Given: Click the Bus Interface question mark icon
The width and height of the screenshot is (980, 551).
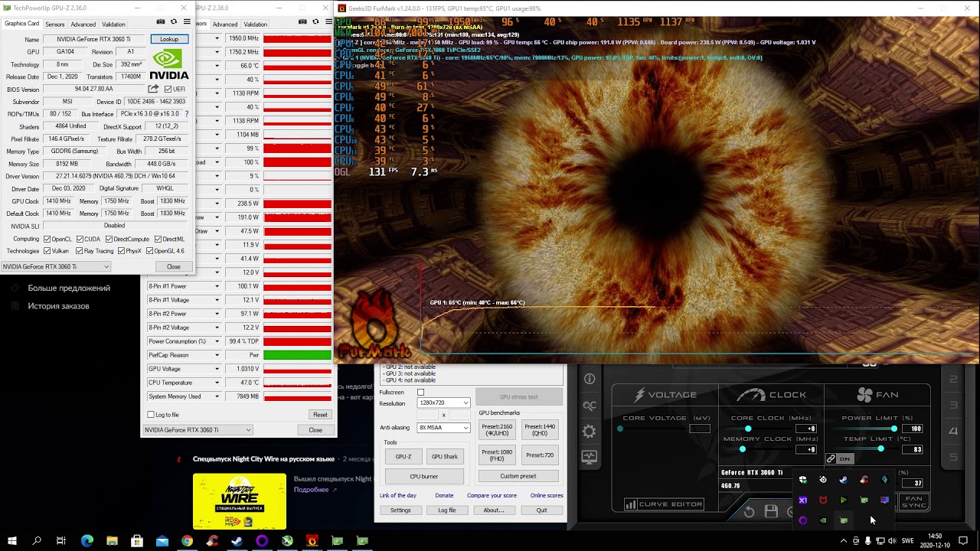Looking at the screenshot, I should point(187,114).
